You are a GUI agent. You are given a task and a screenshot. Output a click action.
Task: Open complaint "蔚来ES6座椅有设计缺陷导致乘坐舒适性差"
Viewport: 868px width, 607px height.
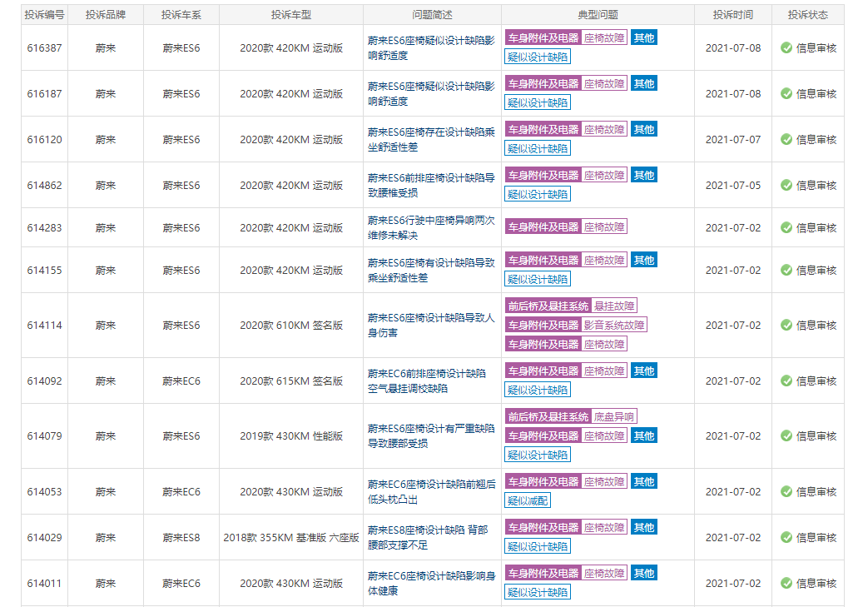pyautogui.click(x=431, y=271)
